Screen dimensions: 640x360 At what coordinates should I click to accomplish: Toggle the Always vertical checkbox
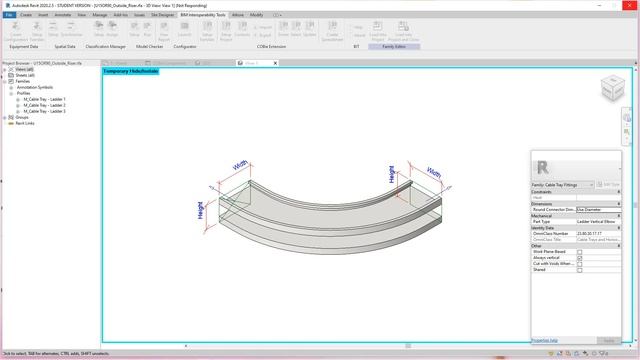(x=580, y=258)
